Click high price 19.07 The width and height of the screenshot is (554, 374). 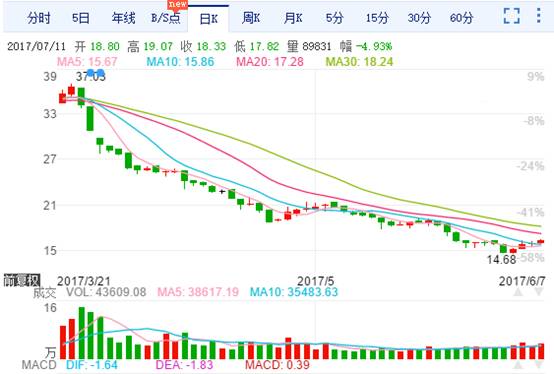[158, 46]
